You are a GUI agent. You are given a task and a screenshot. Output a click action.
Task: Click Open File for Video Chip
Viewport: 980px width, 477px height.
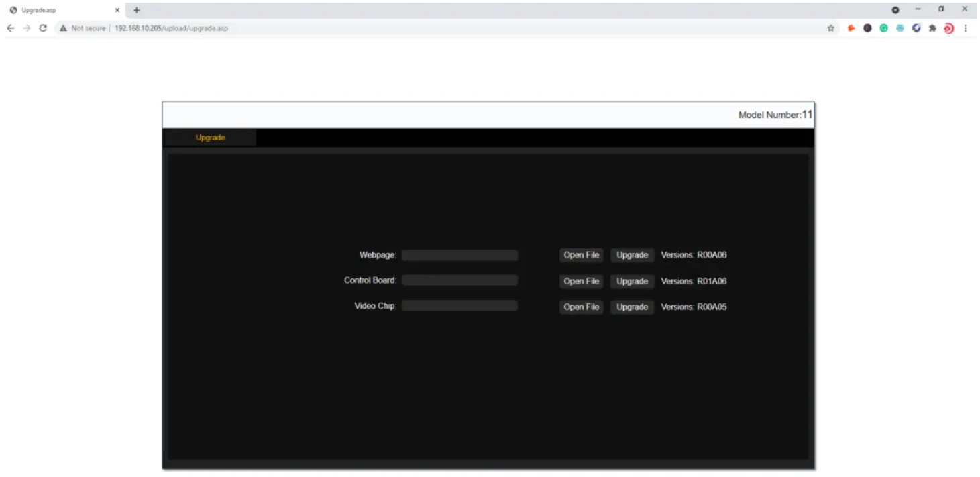pyautogui.click(x=582, y=307)
